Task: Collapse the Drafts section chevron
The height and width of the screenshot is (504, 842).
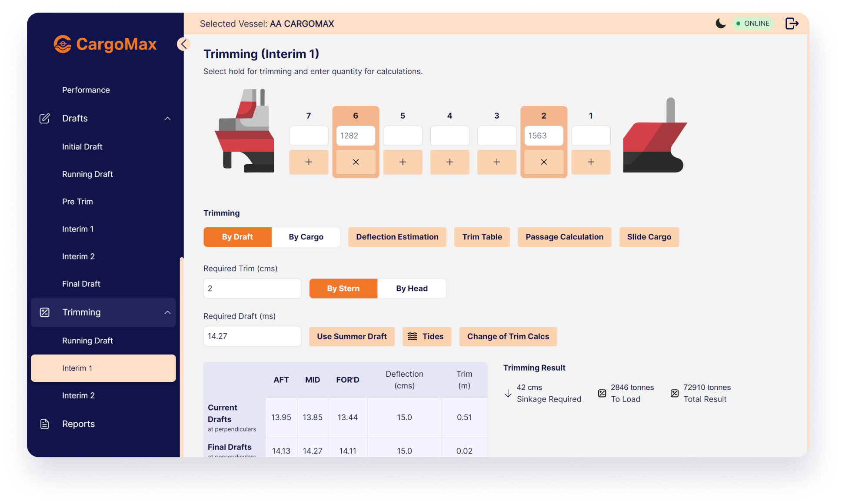Action: [167, 118]
